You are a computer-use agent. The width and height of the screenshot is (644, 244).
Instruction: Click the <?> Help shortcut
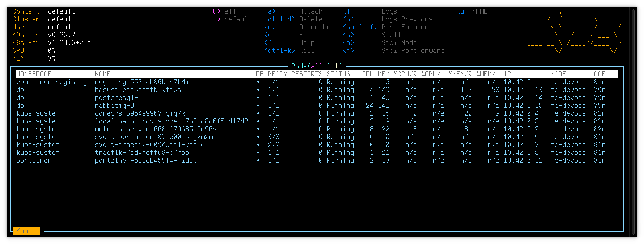click(289, 43)
